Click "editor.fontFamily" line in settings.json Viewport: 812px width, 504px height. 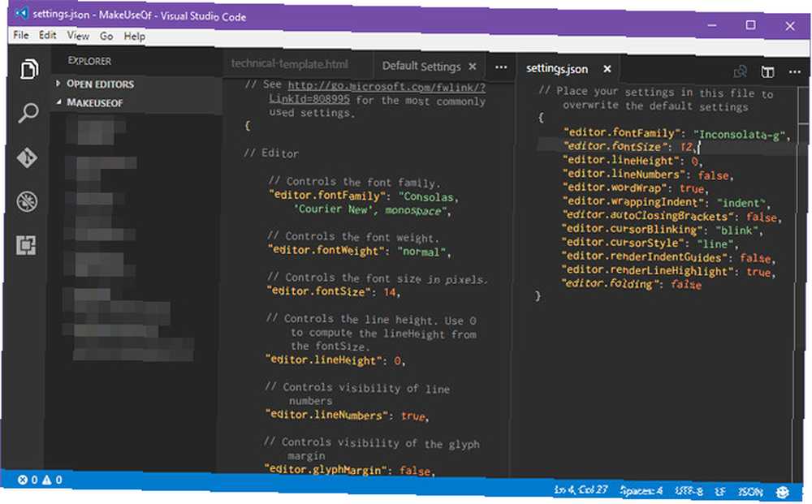click(x=677, y=134)
